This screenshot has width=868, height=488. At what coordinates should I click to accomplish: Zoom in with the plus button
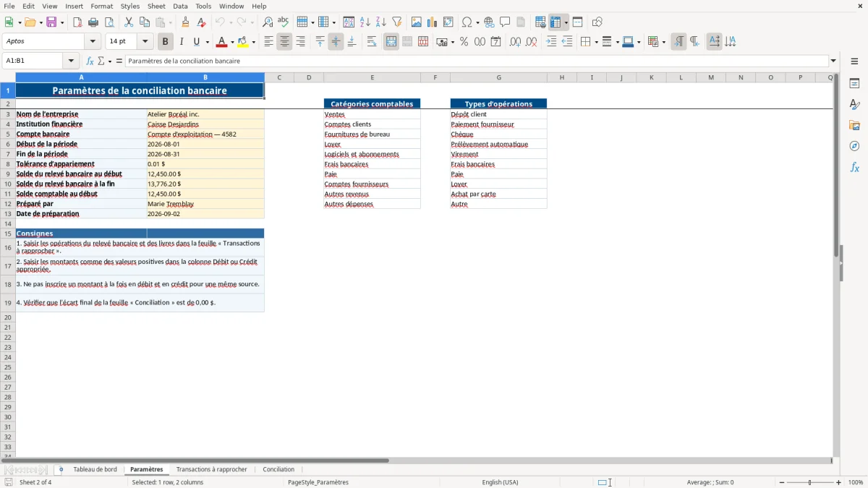click(839, 482)
